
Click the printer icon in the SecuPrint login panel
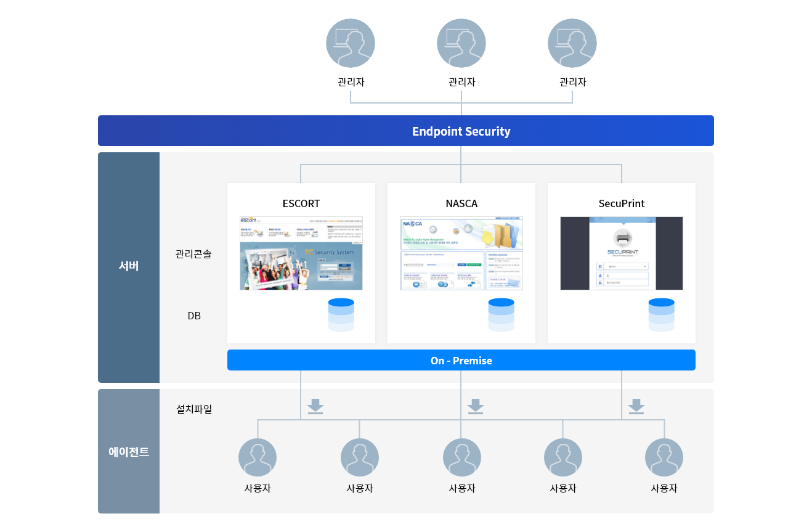coord(623,238)
